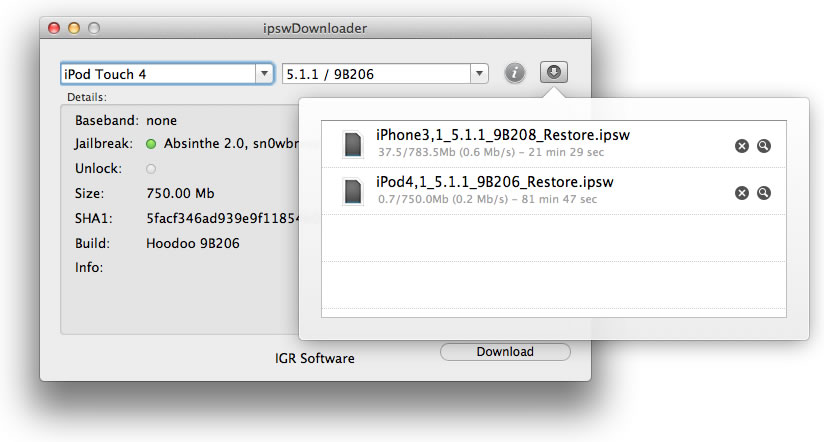Reveal iPod4,1_5.1.1_9B206 file with magnifier
The width and height of the screenshot is (824, 442).
(x=764, y=193)
